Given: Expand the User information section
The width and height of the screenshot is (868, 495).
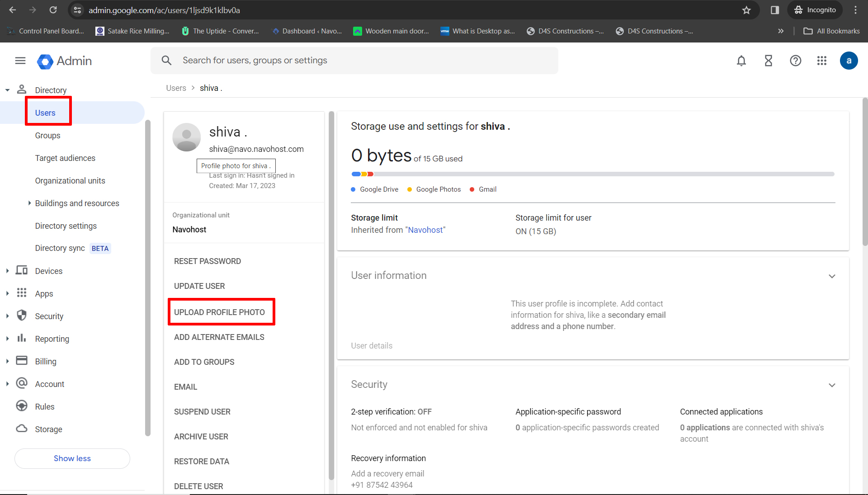Looking at the screenshot, I should [x=832, y=276].
